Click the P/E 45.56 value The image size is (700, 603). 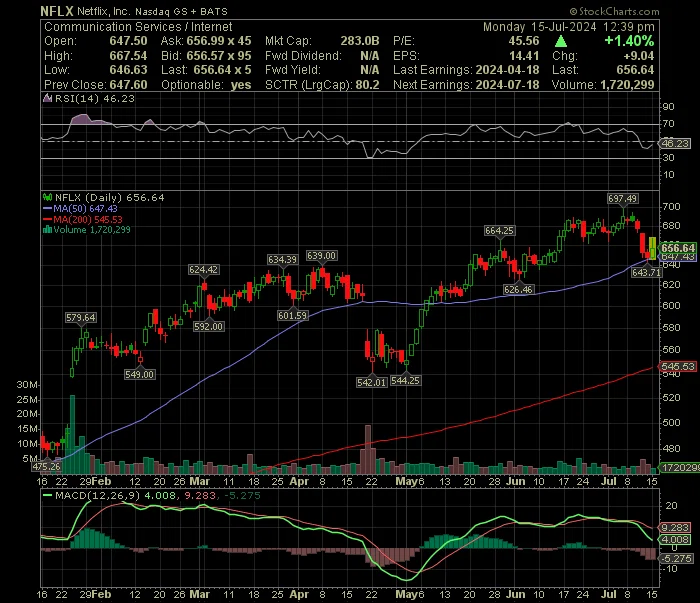(x=524, y=41)
